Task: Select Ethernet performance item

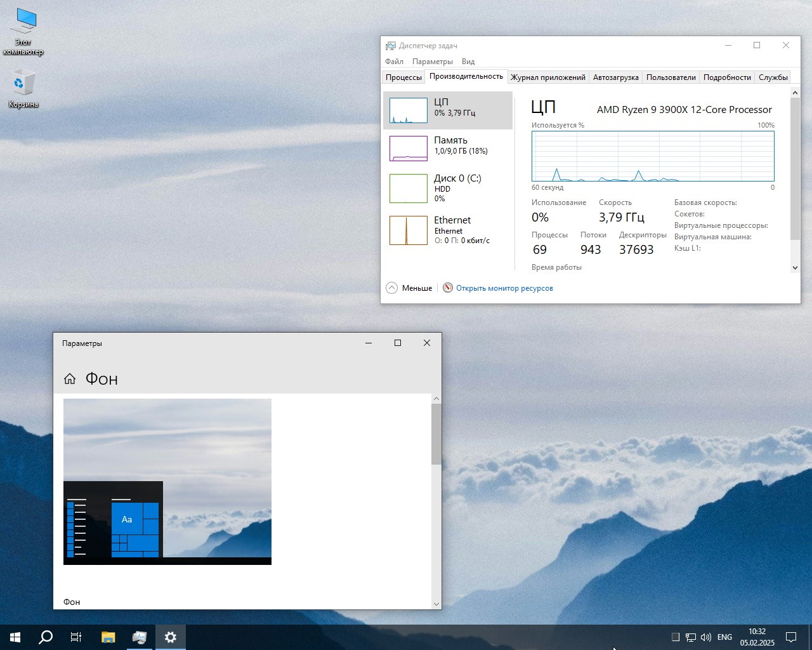Action: pos(448,230)
